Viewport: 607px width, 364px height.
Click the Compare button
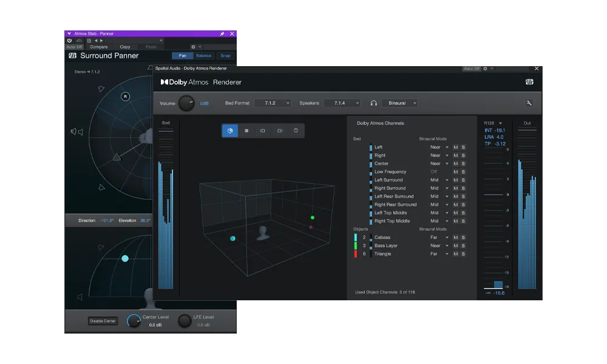click(98, 47)
